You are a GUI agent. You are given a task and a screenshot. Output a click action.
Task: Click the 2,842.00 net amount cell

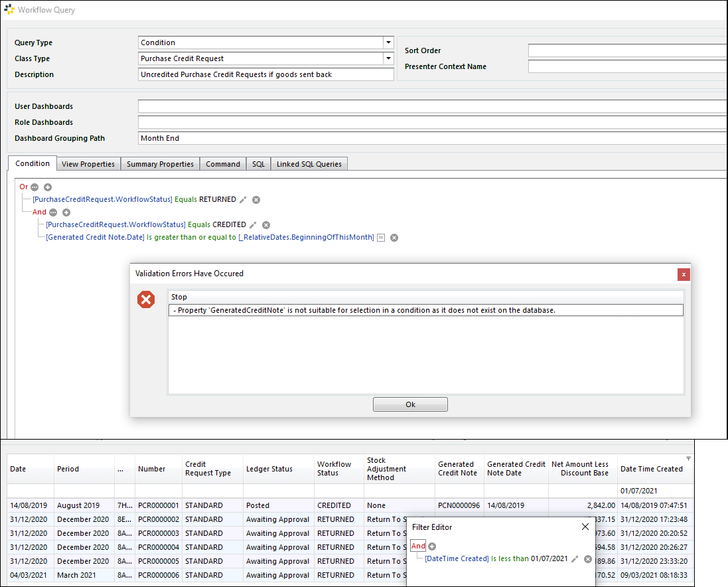pos(583,505)
